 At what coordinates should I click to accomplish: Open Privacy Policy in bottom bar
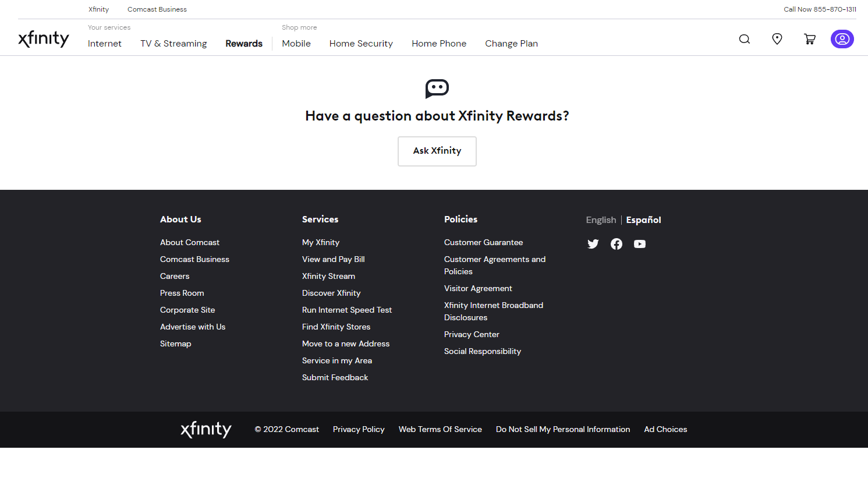tap(359, 430)
